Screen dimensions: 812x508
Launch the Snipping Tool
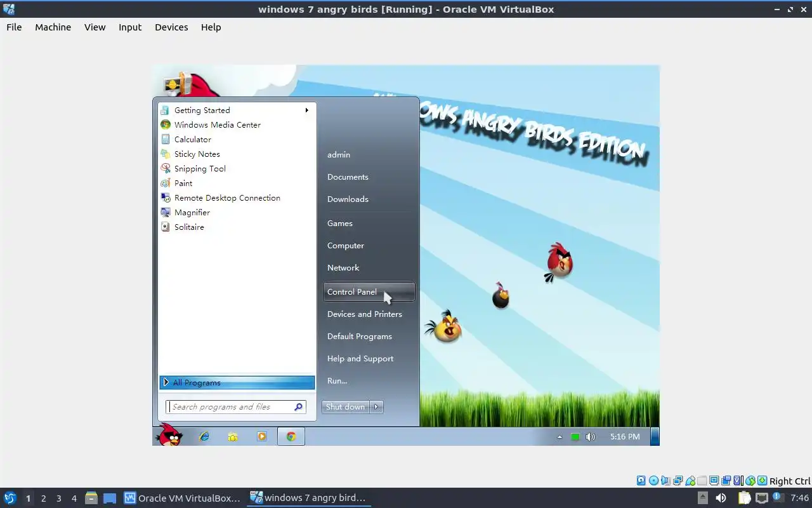(237, 168)
